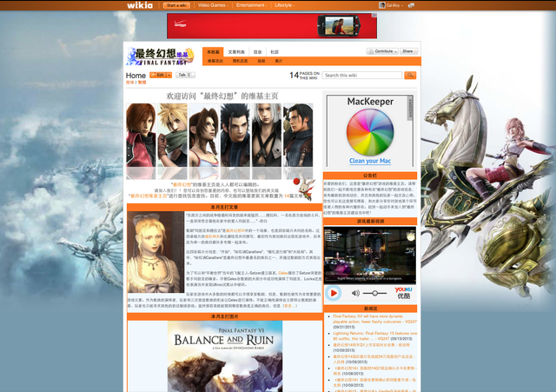Open the 最终幻想维基主页 link

(x=149, y=196)
